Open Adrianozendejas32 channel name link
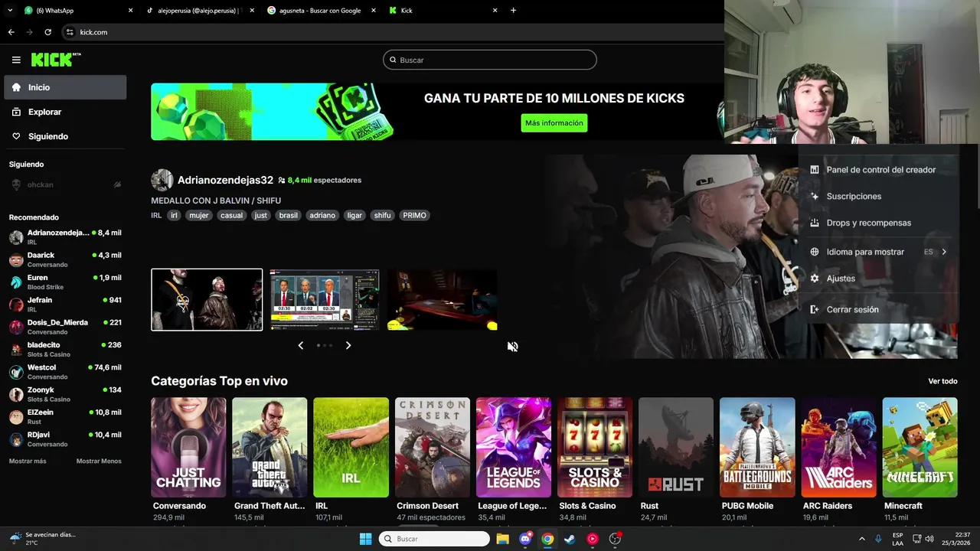This screenshot has height=551, width=980. [x=225, y=180]
